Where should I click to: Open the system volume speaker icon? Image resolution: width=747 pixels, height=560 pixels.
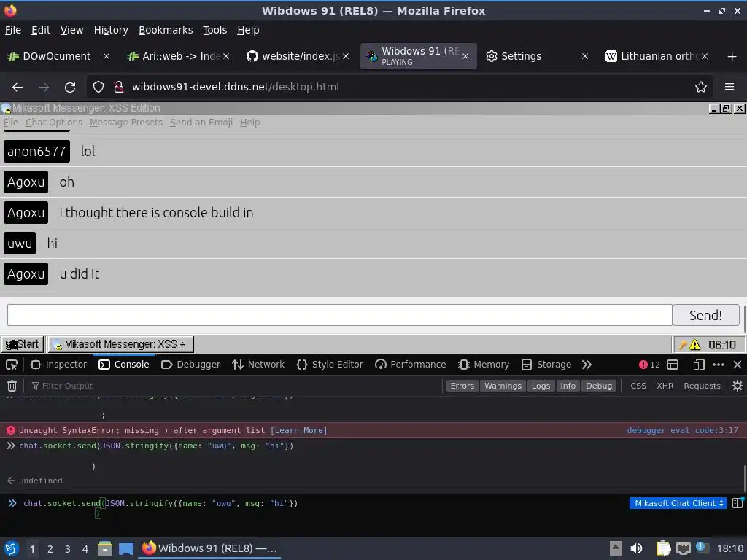coord(636,548)
